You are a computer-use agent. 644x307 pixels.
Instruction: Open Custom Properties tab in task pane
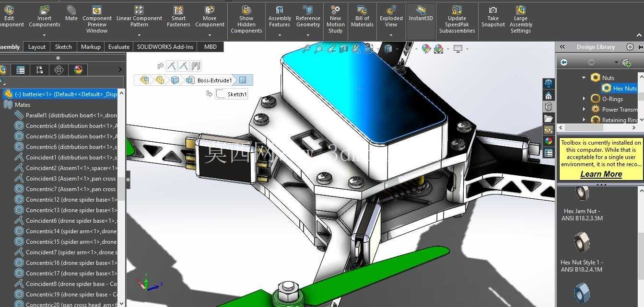pos(549,153)
